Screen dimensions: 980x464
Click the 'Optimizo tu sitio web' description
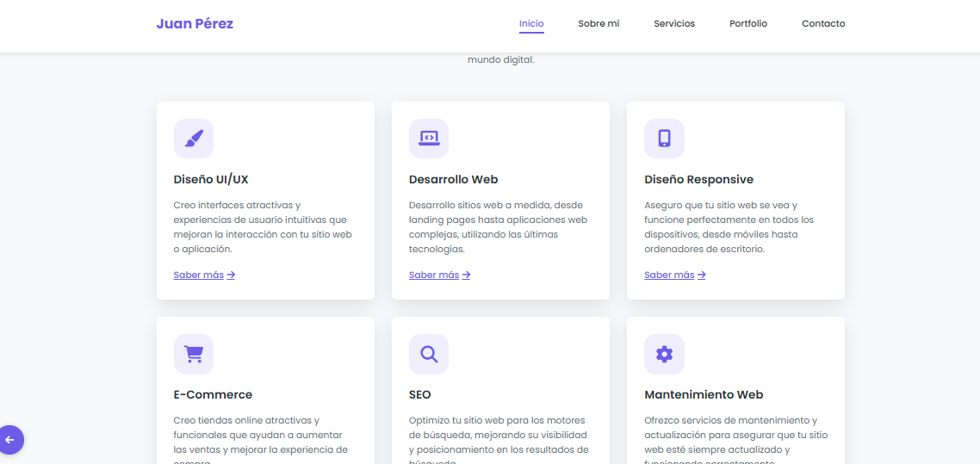coord(499,439)
